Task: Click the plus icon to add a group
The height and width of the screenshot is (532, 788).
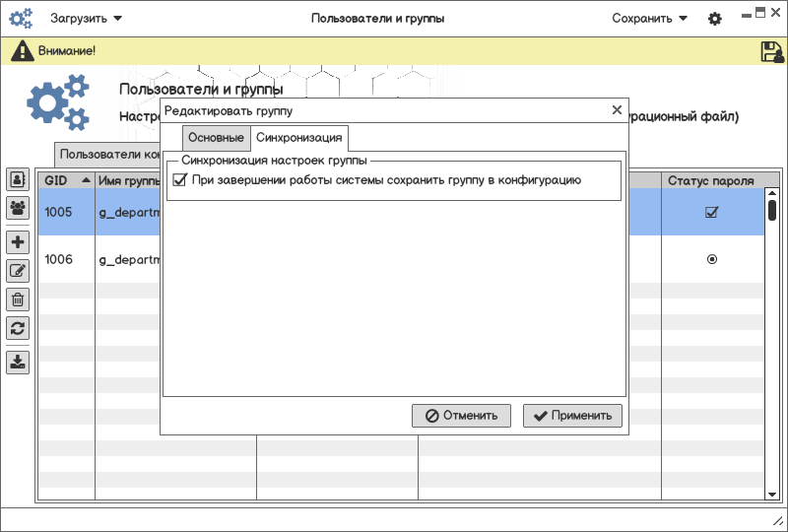Action: pos(18,242)
